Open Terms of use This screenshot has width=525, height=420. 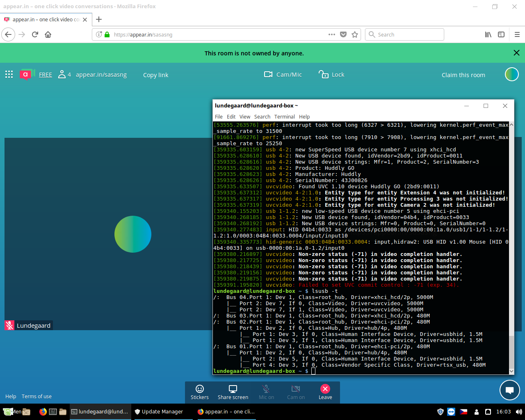click(37, 396)
